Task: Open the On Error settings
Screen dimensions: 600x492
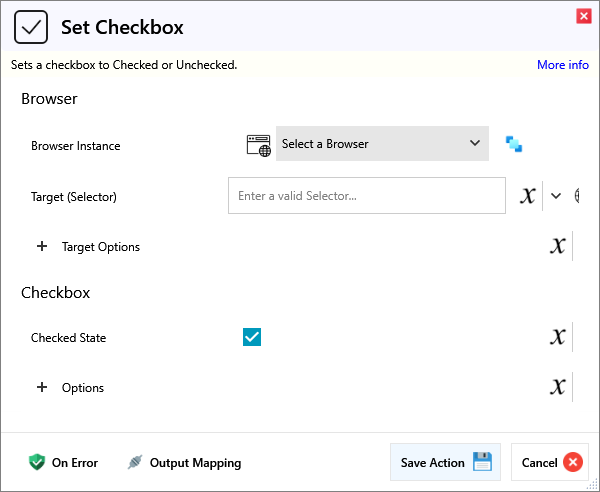Action: pos(64,462)
